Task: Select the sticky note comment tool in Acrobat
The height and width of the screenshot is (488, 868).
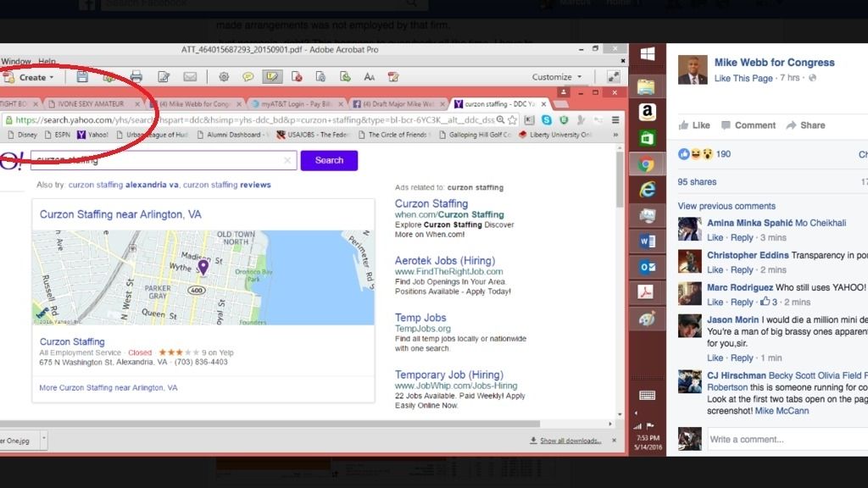Action: tap(248, 77)
